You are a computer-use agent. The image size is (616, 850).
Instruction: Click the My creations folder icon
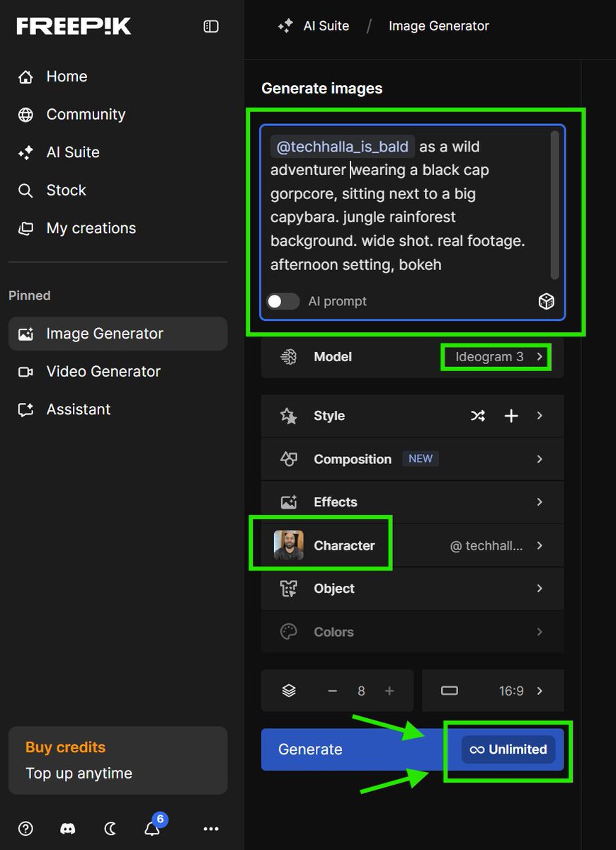pyautogui.click(x=25, y=228)
